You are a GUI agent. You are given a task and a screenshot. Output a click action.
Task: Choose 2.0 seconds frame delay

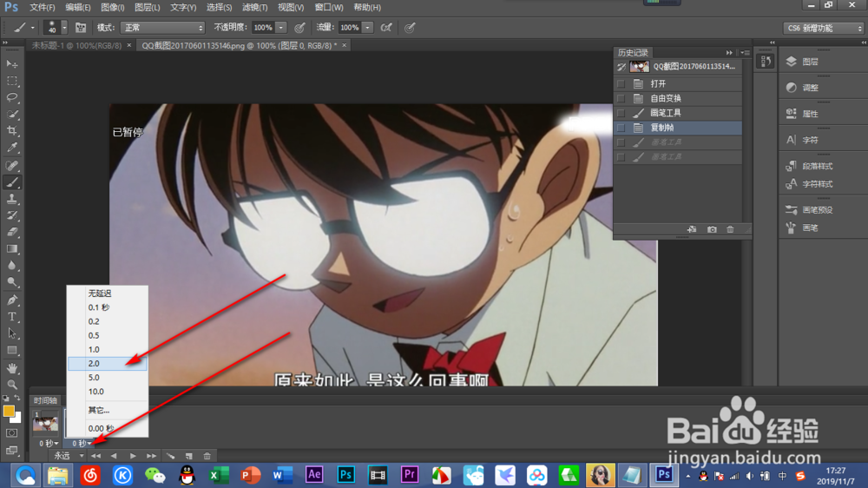click(x=108, y=363)
